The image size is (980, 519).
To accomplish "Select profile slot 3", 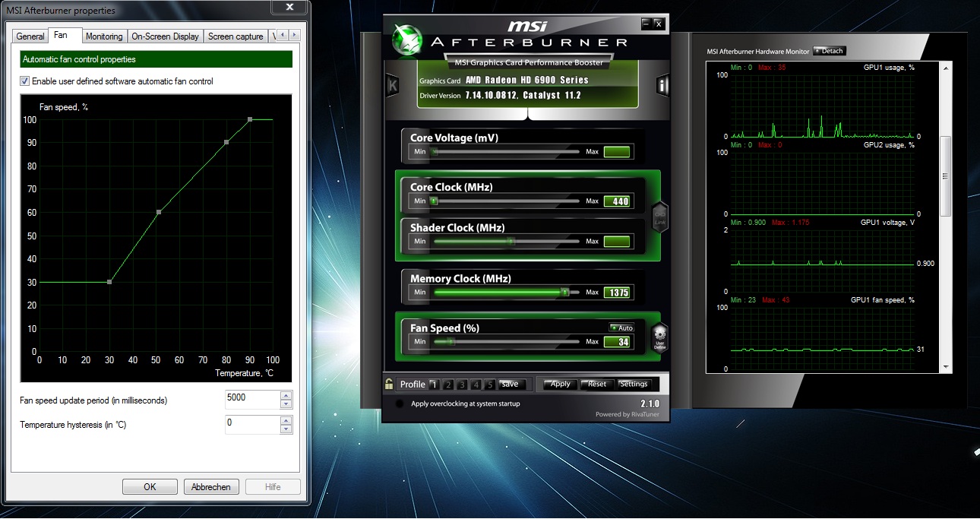I will coord(462,385).
